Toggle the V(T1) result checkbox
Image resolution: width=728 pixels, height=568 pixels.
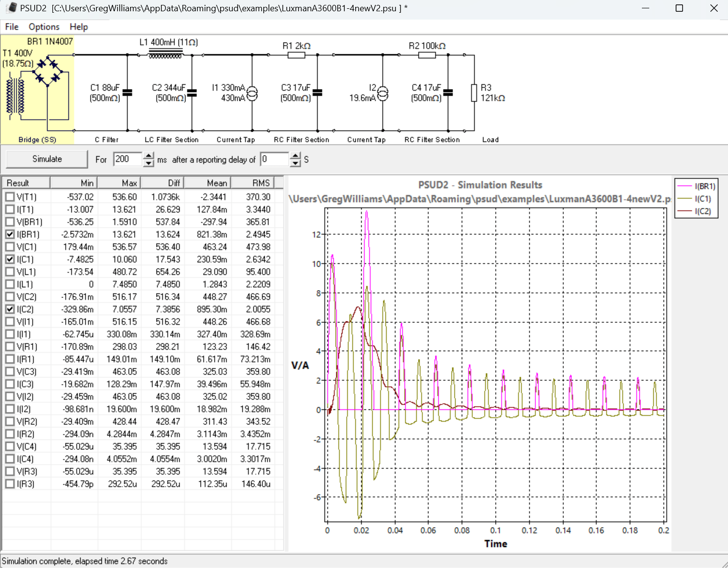point(10,197)
